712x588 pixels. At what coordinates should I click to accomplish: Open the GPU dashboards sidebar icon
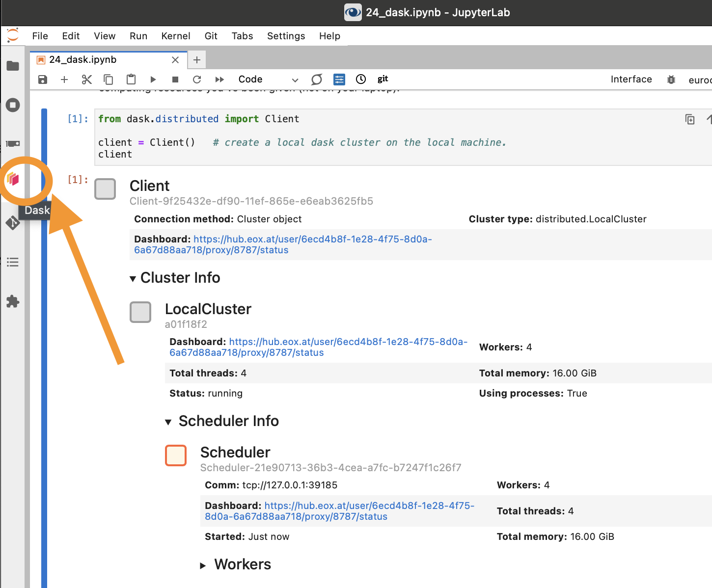(13, 143)
